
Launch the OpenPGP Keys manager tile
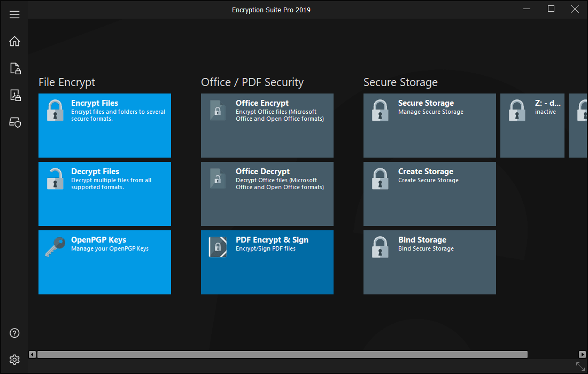pyautogui.click(x=105, y=262)
